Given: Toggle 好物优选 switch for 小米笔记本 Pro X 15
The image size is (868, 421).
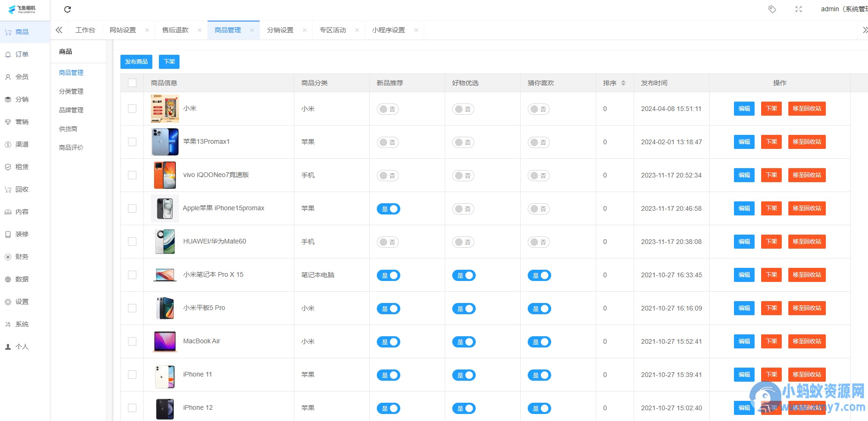Looking at the screenshot, I should pos(464,275).
